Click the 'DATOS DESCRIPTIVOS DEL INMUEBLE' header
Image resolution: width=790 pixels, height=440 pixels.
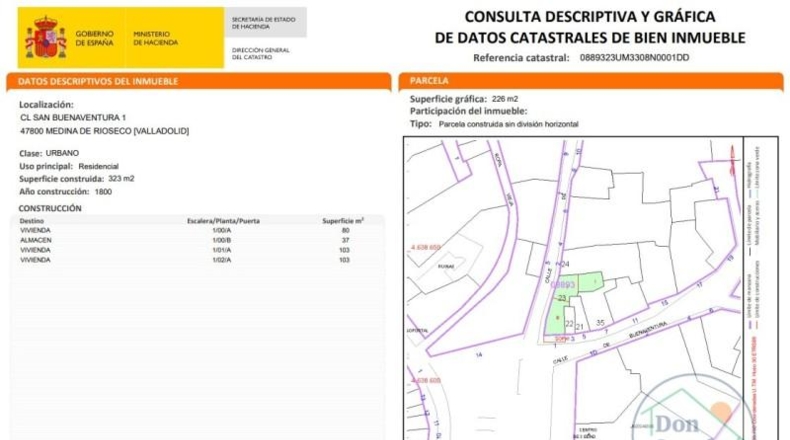click(x=98, y=81)
